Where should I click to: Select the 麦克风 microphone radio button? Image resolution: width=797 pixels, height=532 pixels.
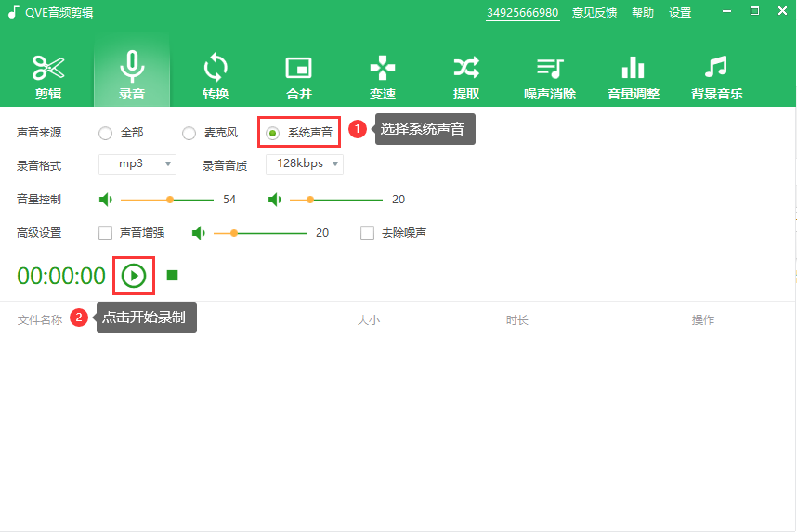189,133
